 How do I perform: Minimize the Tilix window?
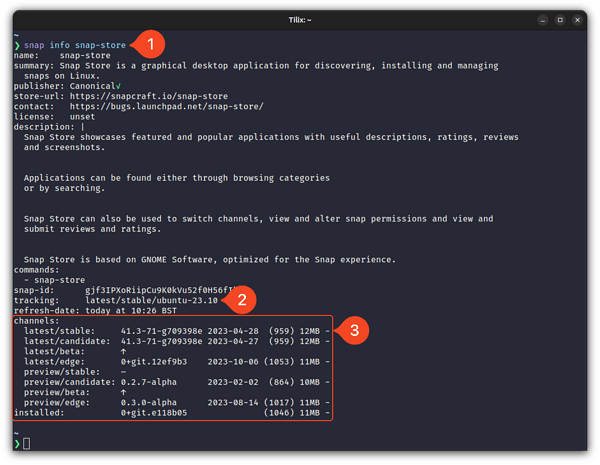[x=543, y=20]
